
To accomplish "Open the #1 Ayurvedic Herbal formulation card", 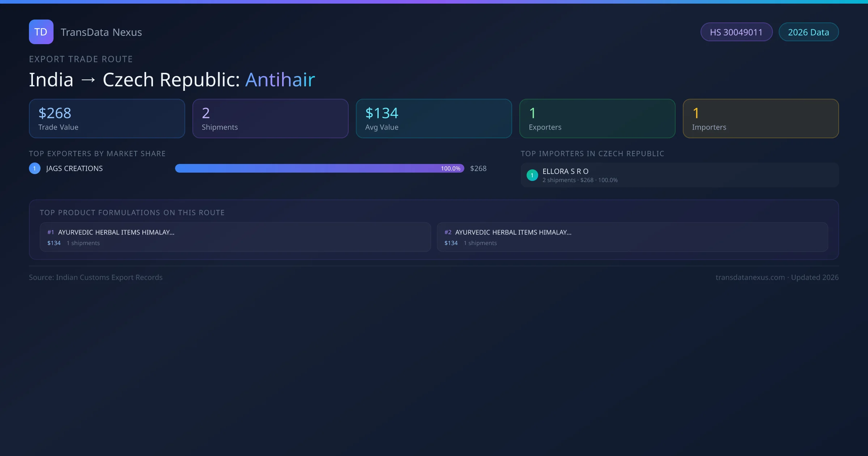I will point(235,237).
